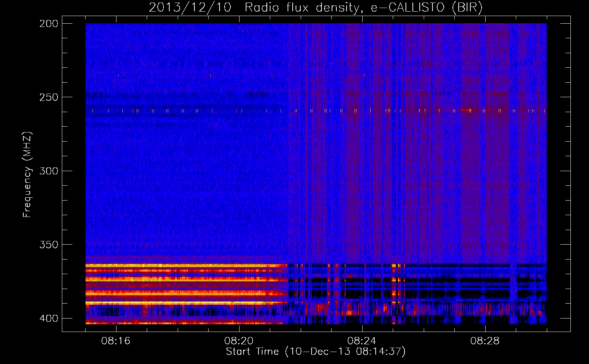Click the 08:20 time tick label
Viewport: 589px width, 364px height.
pos(239,341)
